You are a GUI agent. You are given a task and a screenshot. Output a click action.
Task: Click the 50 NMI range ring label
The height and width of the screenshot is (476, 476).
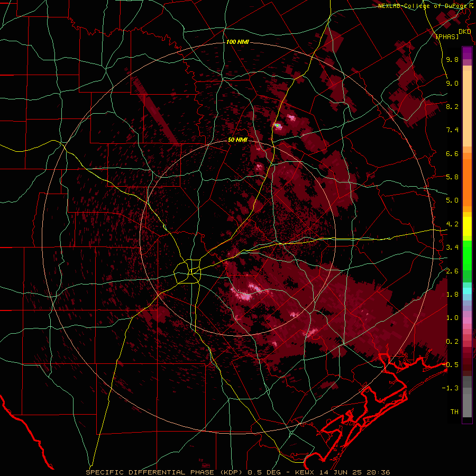coord(237,140)
